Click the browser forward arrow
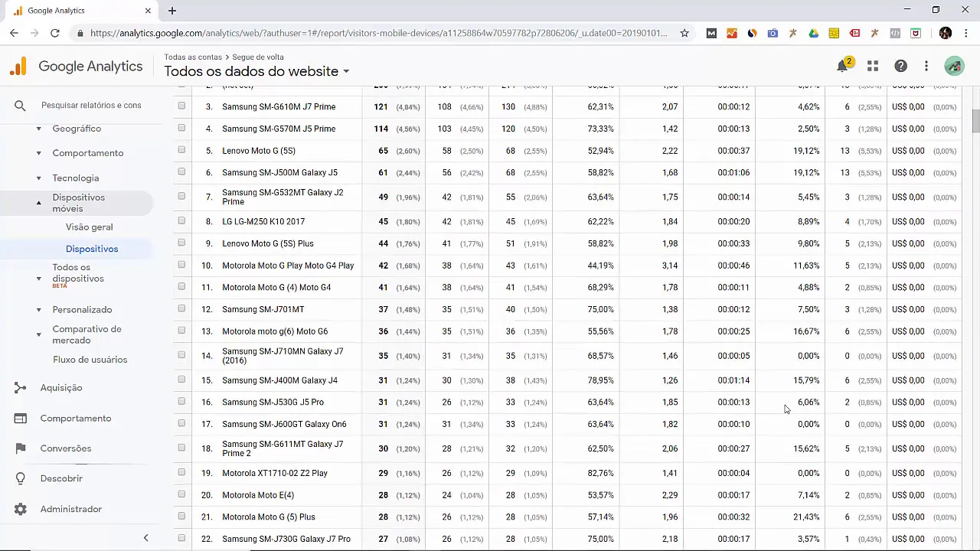This screenshot has height=551, width=980. pos(34,33)
